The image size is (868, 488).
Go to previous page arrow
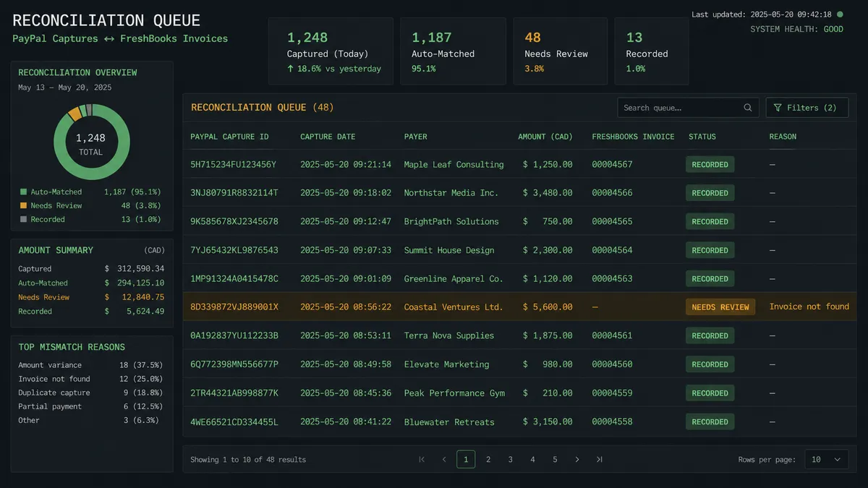pos(444,459)
